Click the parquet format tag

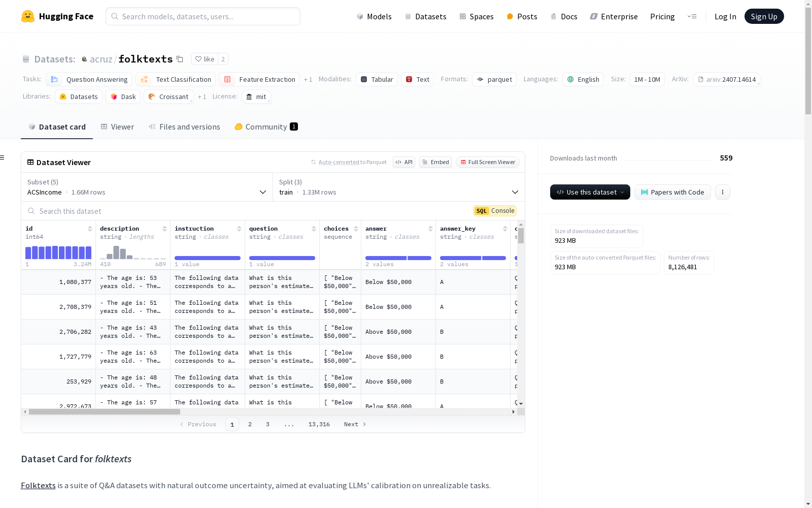(494, 79)
